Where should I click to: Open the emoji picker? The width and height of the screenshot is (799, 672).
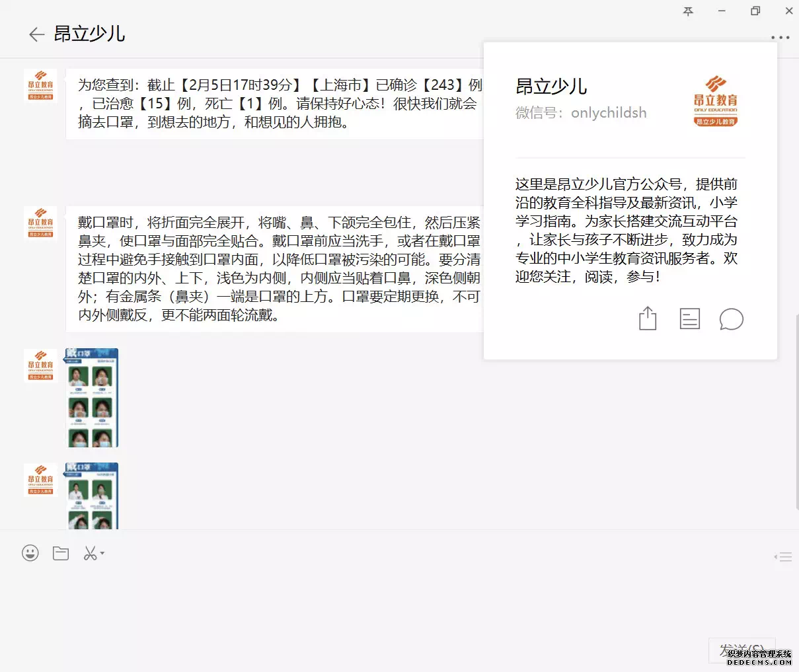30,553
